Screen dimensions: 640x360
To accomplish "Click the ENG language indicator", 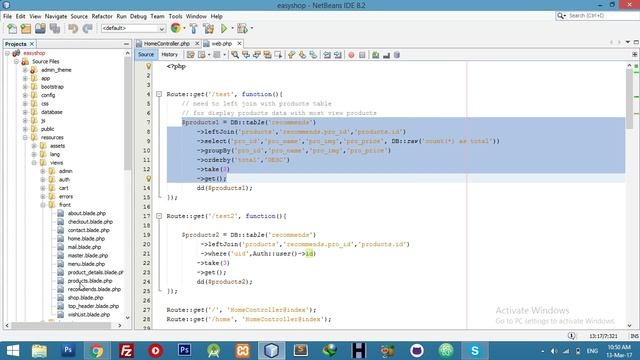I will pyautogui.click(x=592, y=351).
